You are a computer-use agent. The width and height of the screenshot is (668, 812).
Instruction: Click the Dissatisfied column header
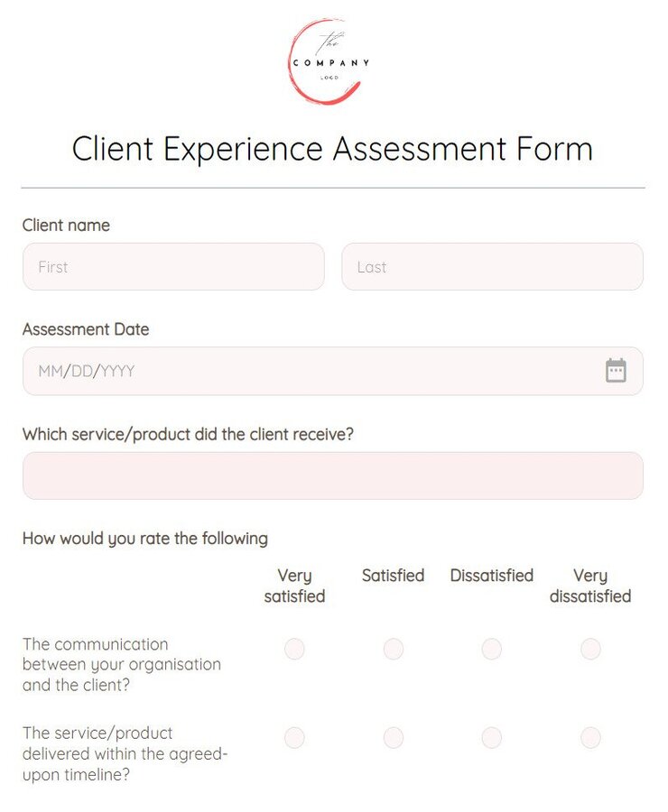point(491,575)
